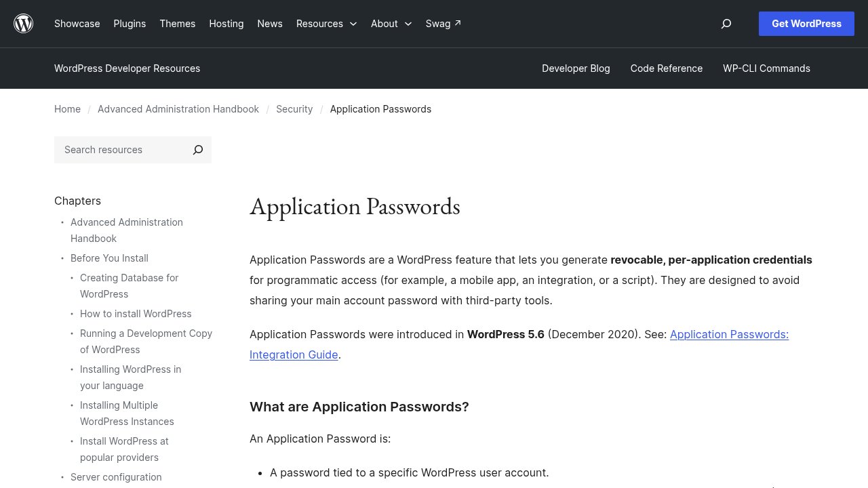This screenshot has width=868, height=488.
Task: Open WordPress Developer Resources home
Action: [127, 68]
